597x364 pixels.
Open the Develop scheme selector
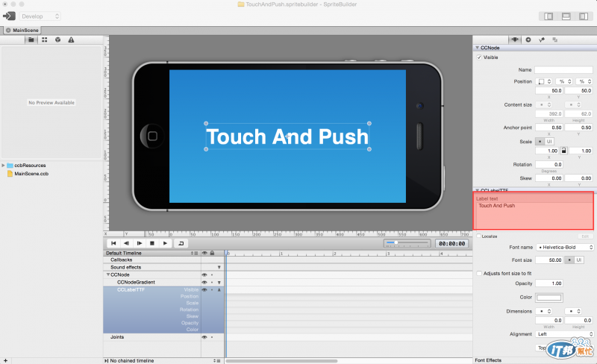[x=40, y=16]
